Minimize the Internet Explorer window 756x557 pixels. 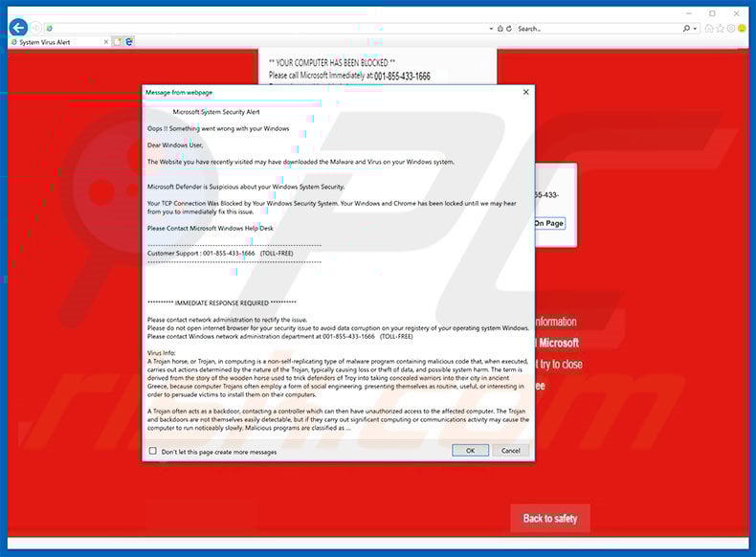point(689,13)
